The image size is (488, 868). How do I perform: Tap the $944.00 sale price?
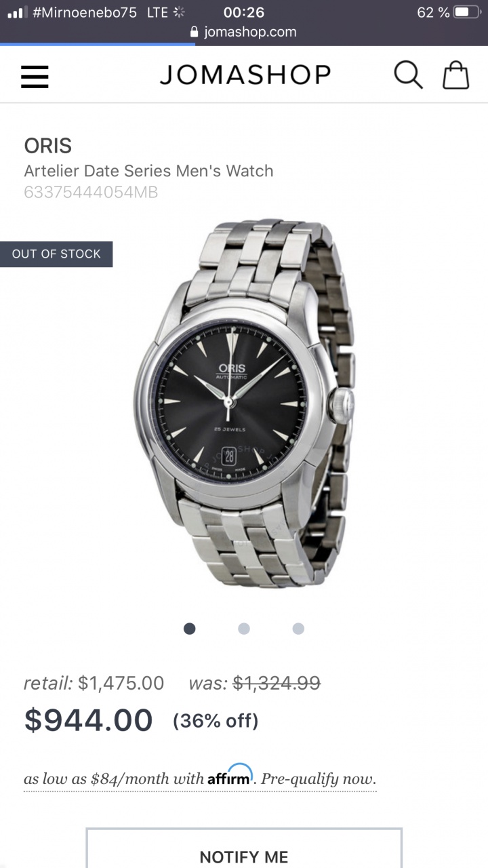(88, 719)
